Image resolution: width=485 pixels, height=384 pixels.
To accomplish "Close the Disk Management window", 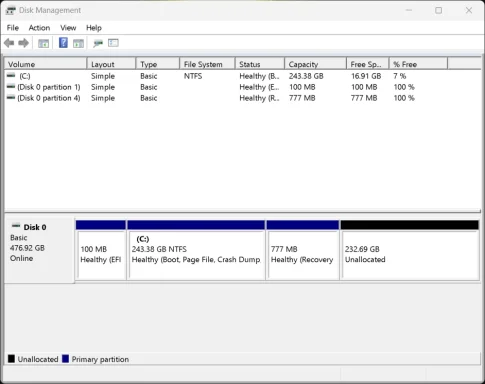I will [x=469, y=10].
